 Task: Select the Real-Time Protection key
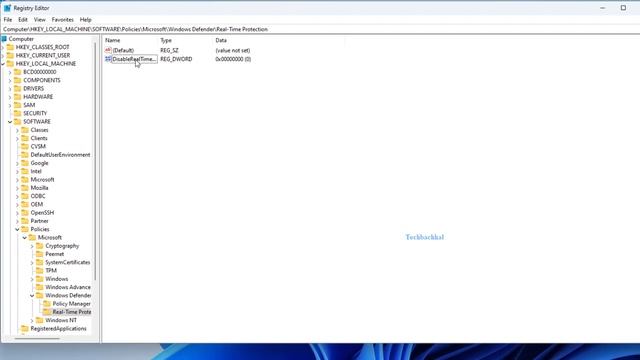(71, 312)
